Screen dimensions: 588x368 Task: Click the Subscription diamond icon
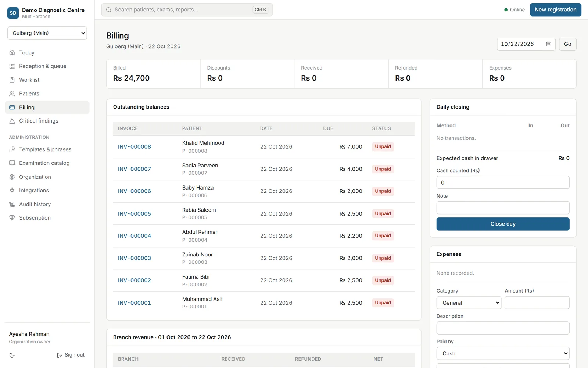point(12,218)
